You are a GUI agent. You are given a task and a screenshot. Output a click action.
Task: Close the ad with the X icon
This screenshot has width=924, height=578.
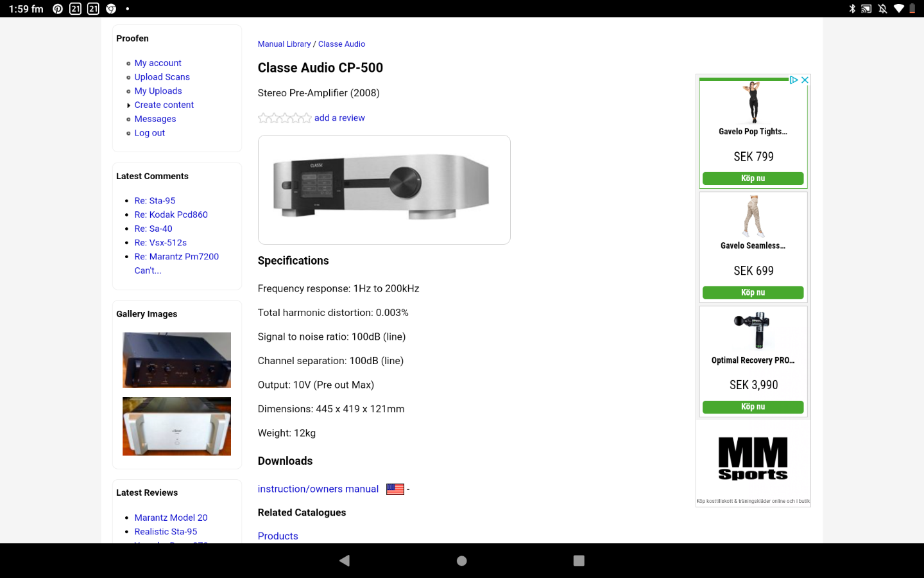coord(805,80)
